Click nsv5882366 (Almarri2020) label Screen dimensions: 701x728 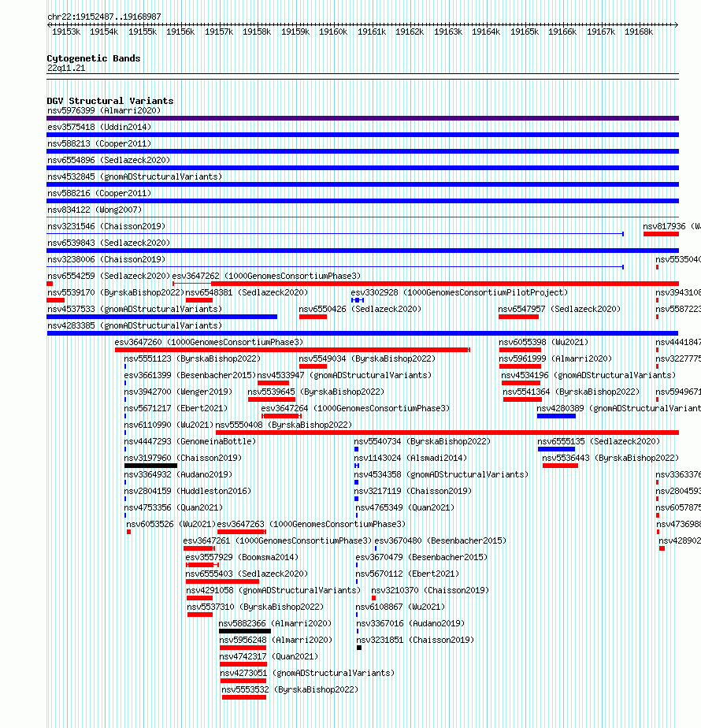[276, 623]
